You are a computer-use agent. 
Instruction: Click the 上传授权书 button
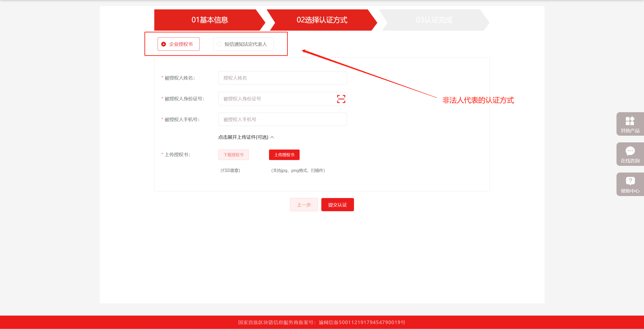284,155
